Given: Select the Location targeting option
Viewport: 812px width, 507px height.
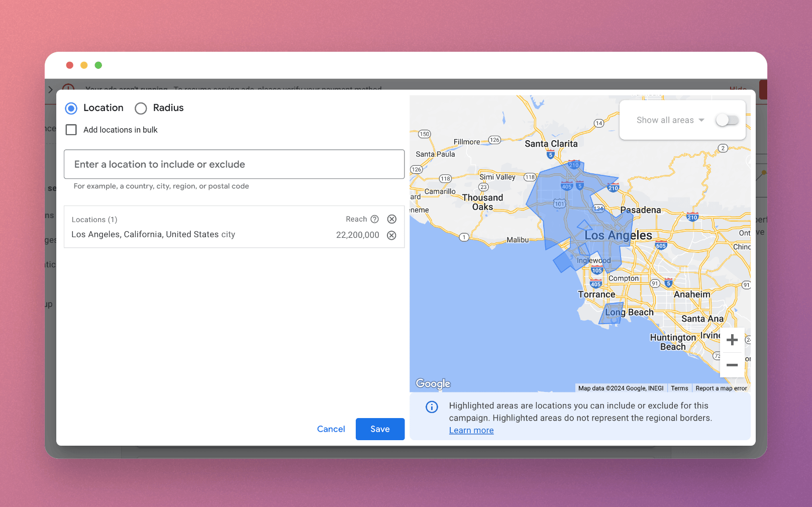Looking at the screenshot, I should click(x=71, y=108).
